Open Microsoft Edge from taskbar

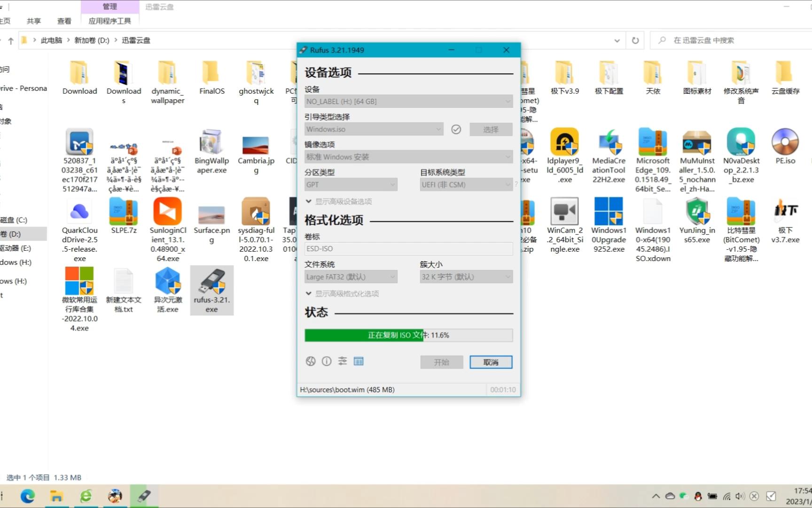28,496
